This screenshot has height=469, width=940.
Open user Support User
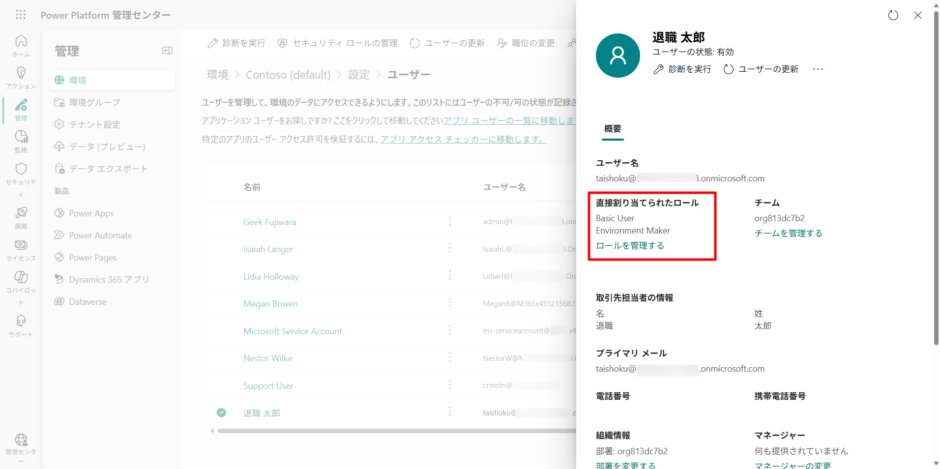268,386
